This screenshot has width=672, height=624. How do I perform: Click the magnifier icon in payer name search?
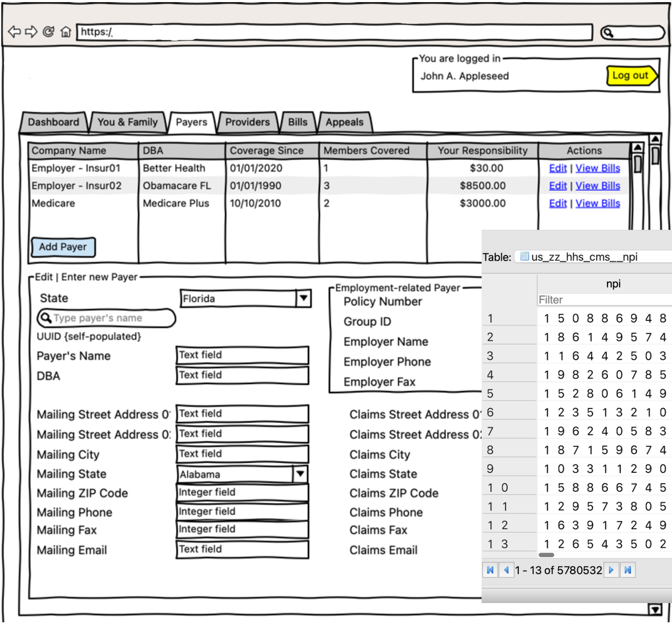coord(46,318)
